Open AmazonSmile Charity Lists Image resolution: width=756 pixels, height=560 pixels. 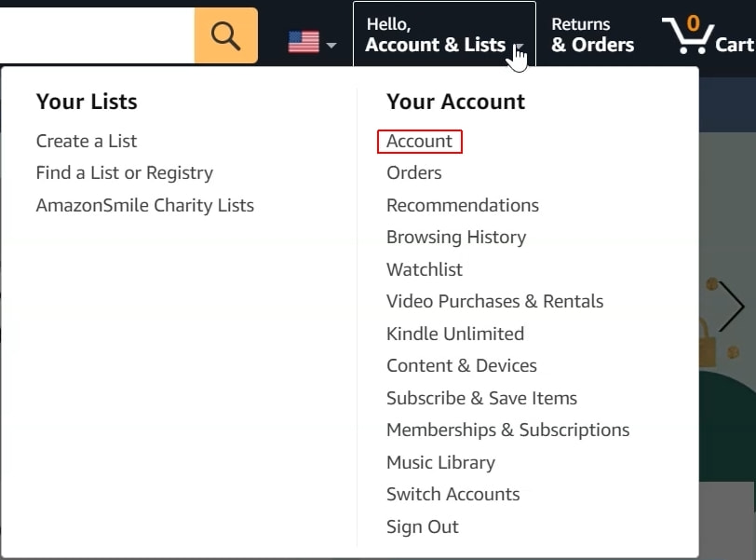pyautogui.click(x=144, y=205)
